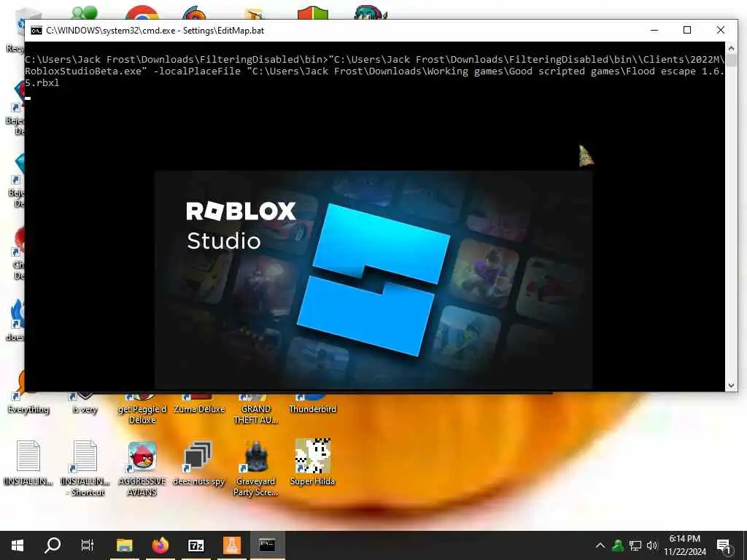Click the cmd title 'Settings\EditMap.bat' text

point(223,31)
